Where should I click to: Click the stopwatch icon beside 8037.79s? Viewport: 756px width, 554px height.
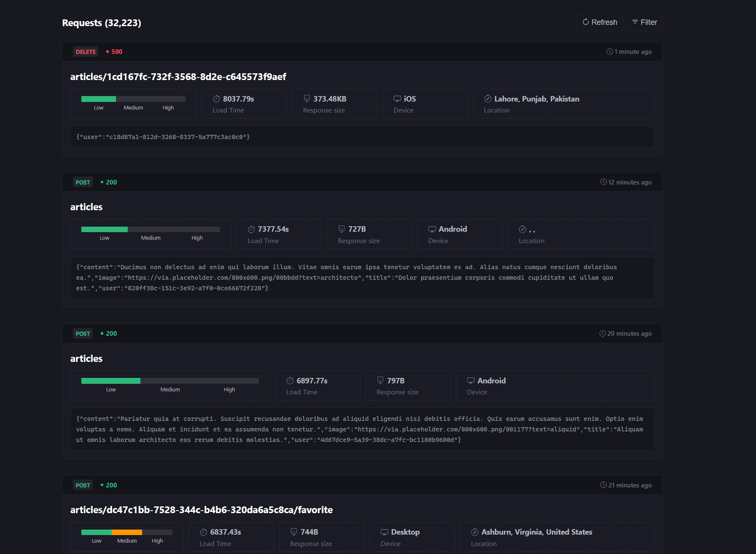tap(216, 99)
